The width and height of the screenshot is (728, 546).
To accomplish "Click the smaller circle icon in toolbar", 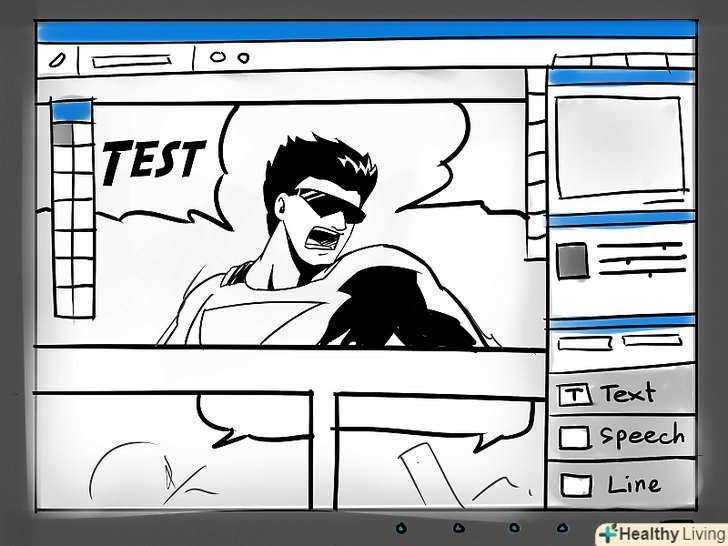I will point(243,58).
